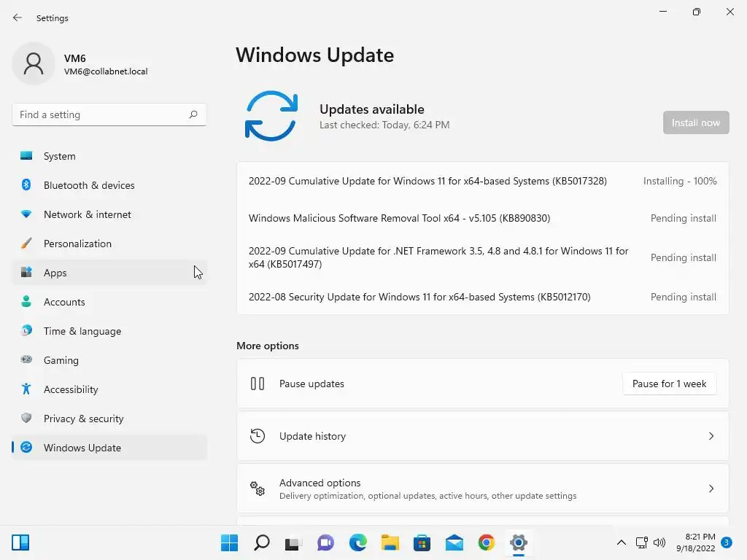Click the .NET Framework KB5017497 entry

pos(438,257)
